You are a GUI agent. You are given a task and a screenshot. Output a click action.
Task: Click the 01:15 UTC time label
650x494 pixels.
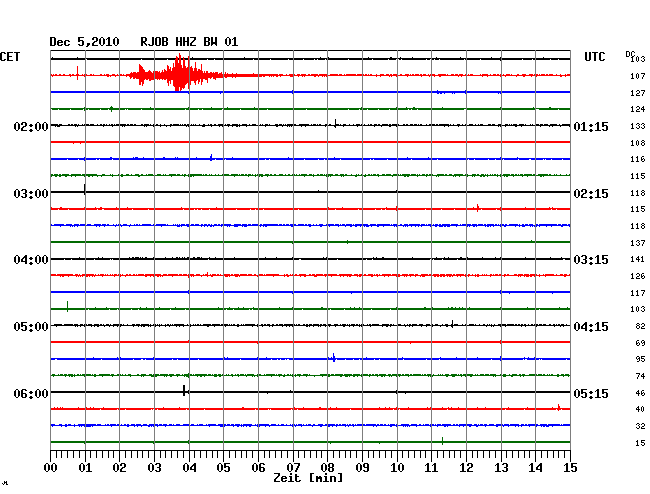(x=591, y=126)
